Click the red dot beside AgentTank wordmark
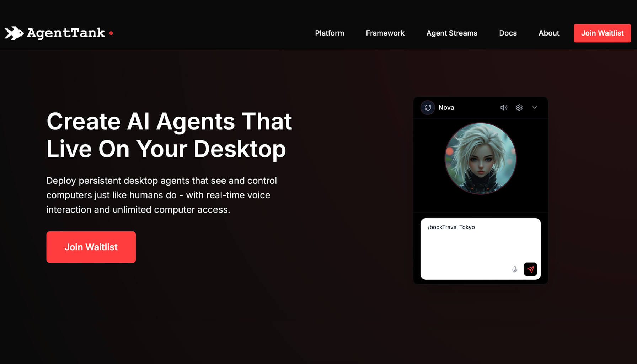 111,33
